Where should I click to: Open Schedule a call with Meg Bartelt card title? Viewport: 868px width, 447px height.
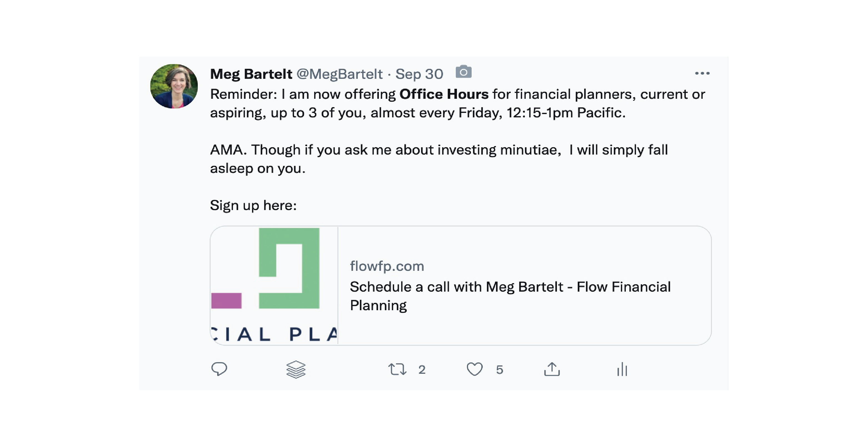click(510, 296)
